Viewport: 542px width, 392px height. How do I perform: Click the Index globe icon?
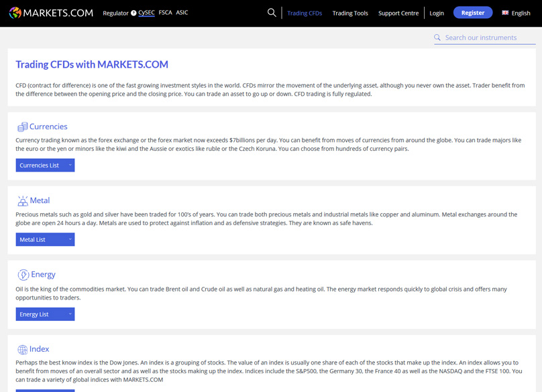coord(22,350)
